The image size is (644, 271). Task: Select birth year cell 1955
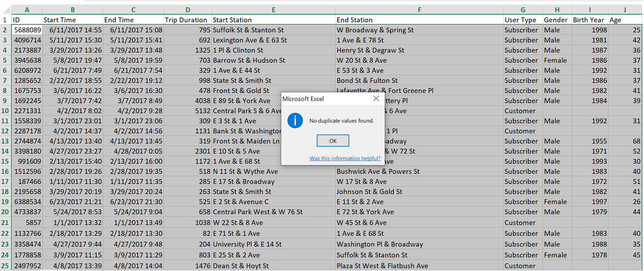pos(590,141)
